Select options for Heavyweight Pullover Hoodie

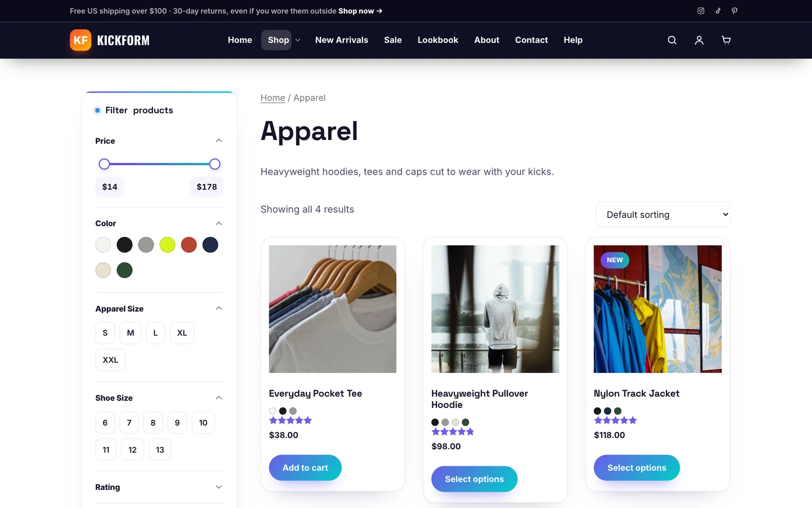(x=475, y=479)
